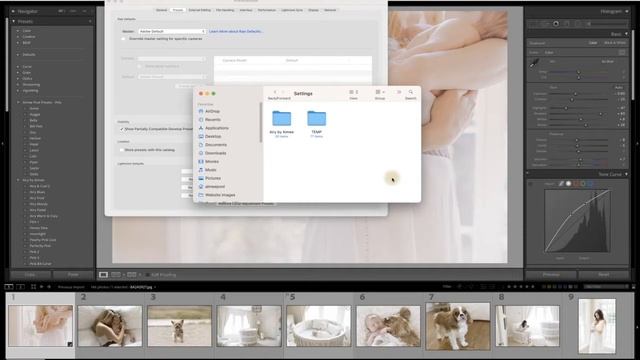Image resolution: width=640 pixels, height=360 pixels.
Task: Go back with the filmstrip left arrow
Action: tap(42, 287)
